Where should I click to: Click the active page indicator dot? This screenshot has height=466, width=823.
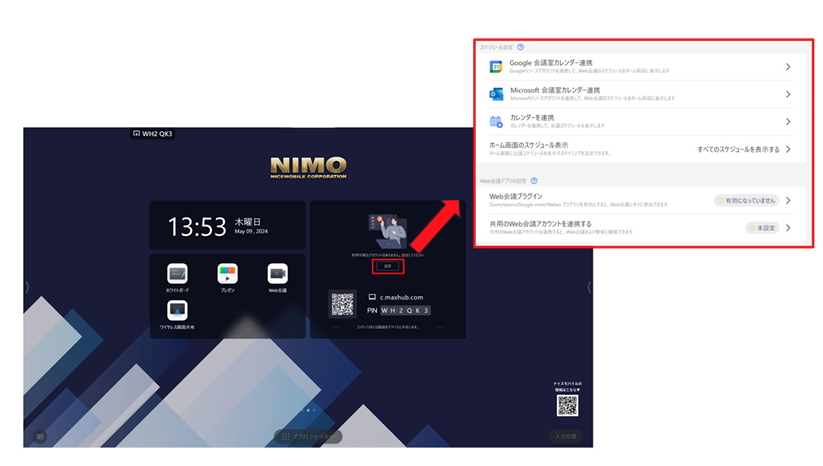coord(308,410)
